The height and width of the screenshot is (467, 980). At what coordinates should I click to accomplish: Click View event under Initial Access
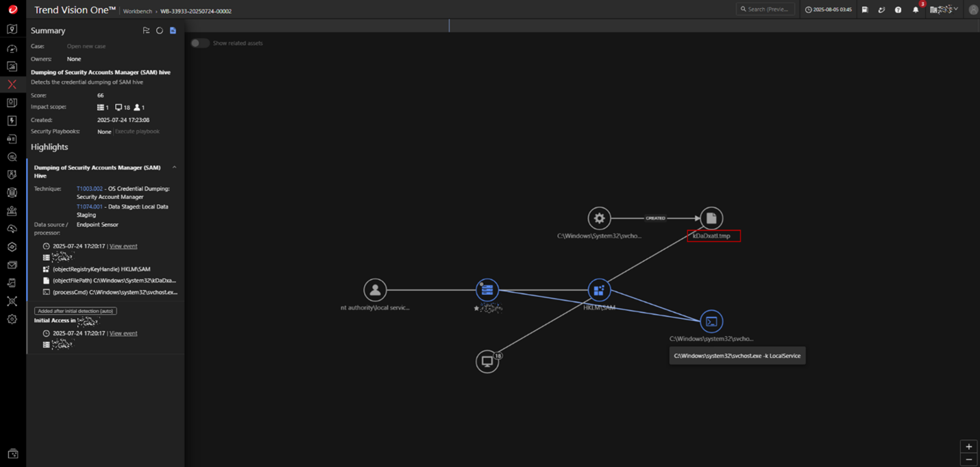click(x=123, y=333)
